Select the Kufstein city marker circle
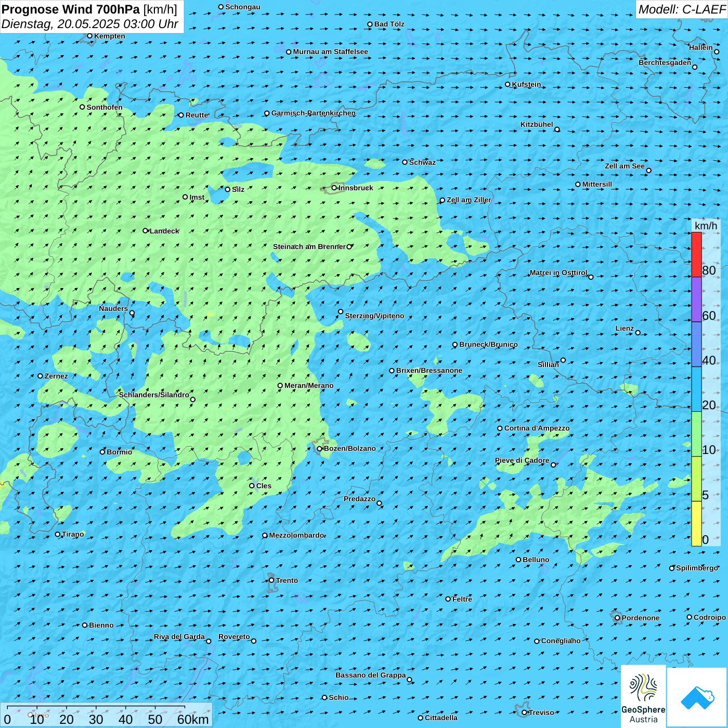Image resolution: width=728 pixels, height=728 pixels. coord(508,84)
